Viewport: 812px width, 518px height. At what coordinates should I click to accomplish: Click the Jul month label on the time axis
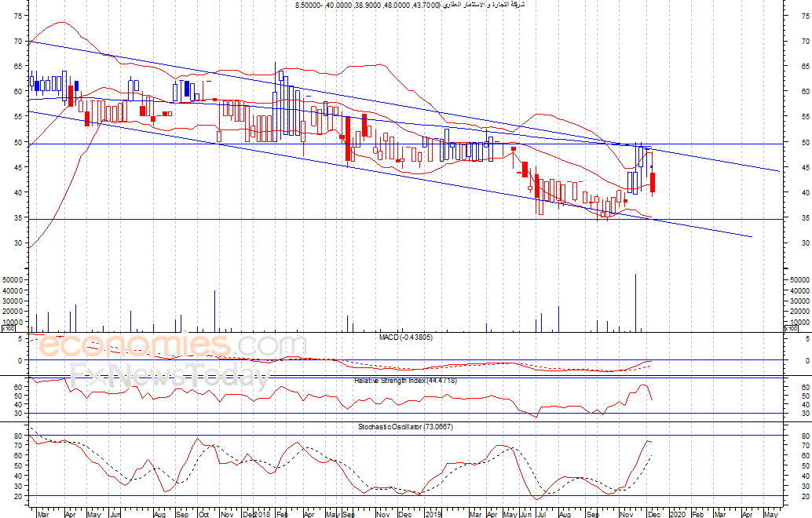pos(542,514)
